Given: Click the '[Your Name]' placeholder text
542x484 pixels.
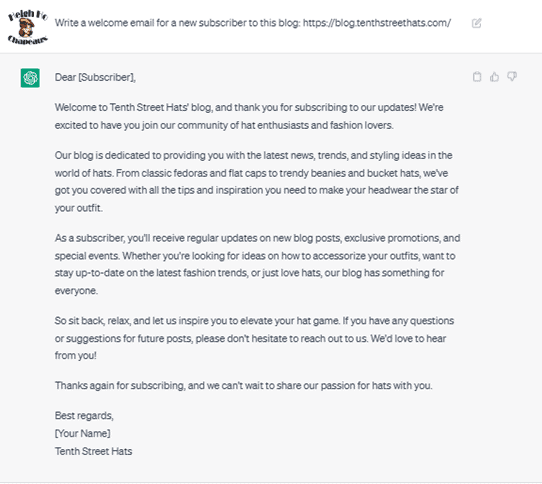Looking at the screenshot, I should coord(83,433).
